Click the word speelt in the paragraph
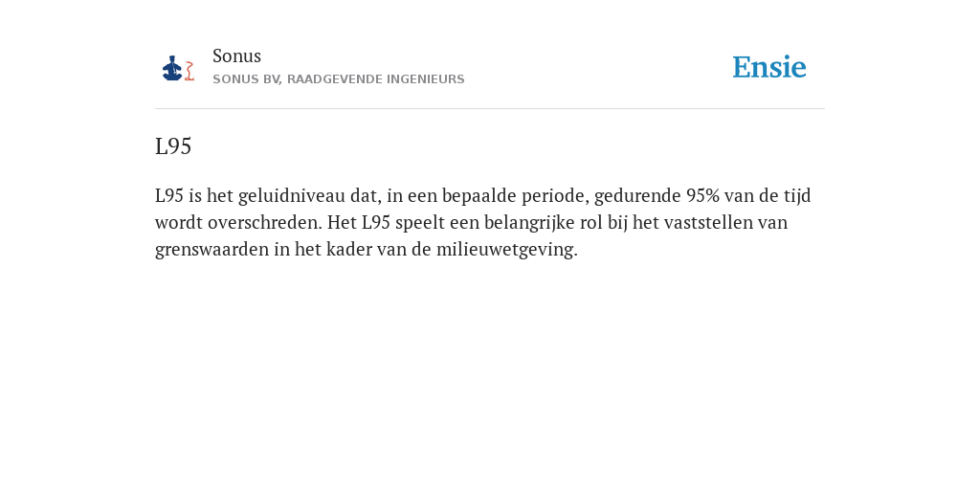Viewport: 980px width, 490px height. (x=418, y=223)
